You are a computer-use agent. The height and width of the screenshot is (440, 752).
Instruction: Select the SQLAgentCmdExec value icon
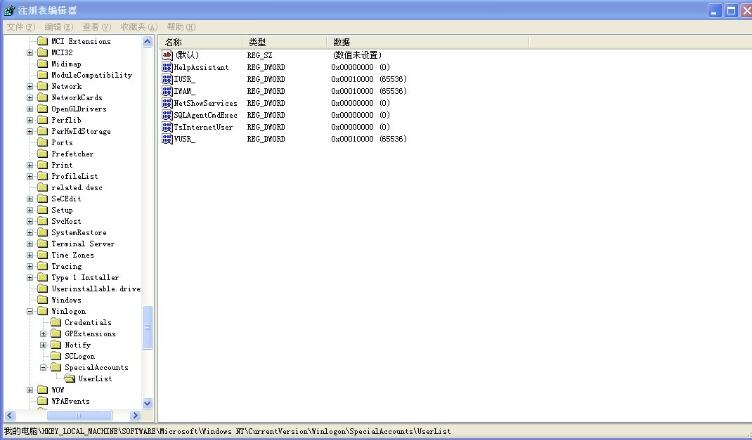167,115
